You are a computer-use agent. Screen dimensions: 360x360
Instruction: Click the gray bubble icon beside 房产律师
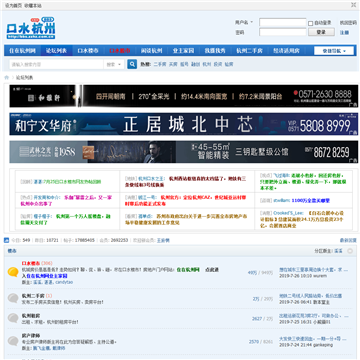pyautogui.click(x=13, y=341)
